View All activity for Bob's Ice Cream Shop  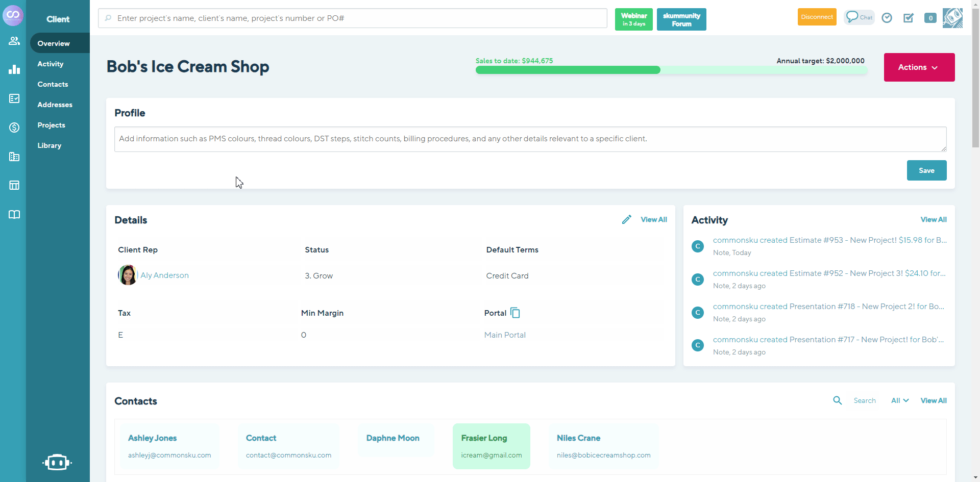934,219
